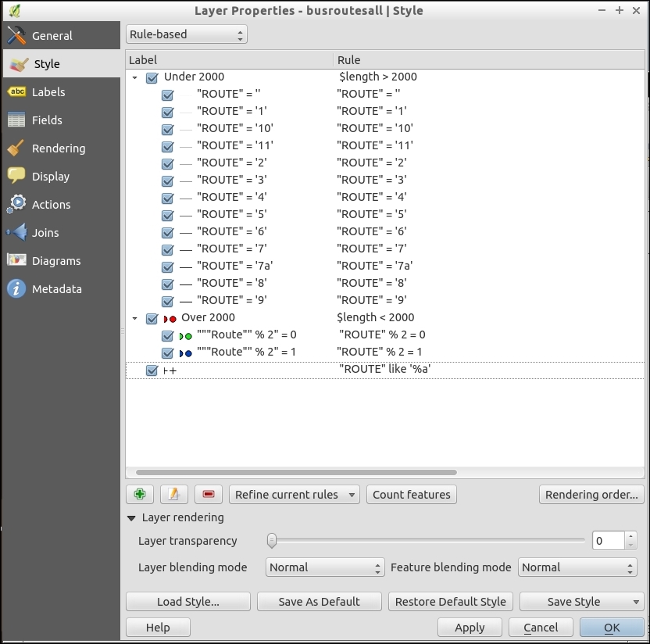Uncheck the Over 2000 rule checkbox

point(152,318)
